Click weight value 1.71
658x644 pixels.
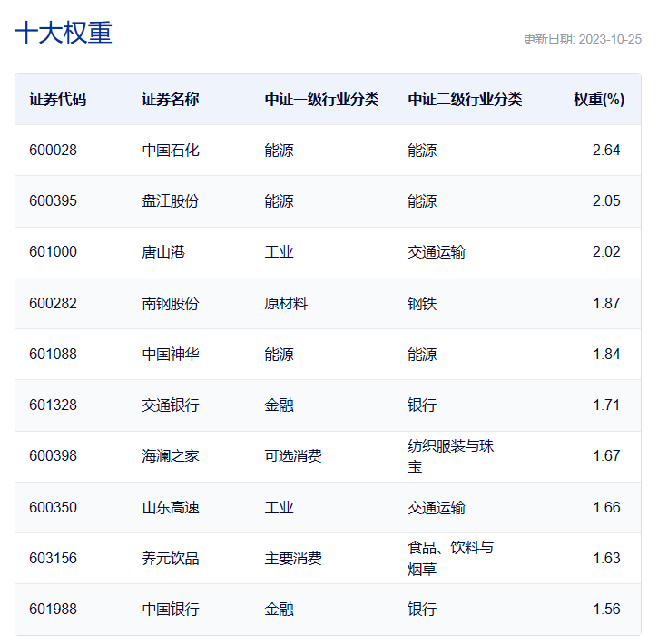606,405
